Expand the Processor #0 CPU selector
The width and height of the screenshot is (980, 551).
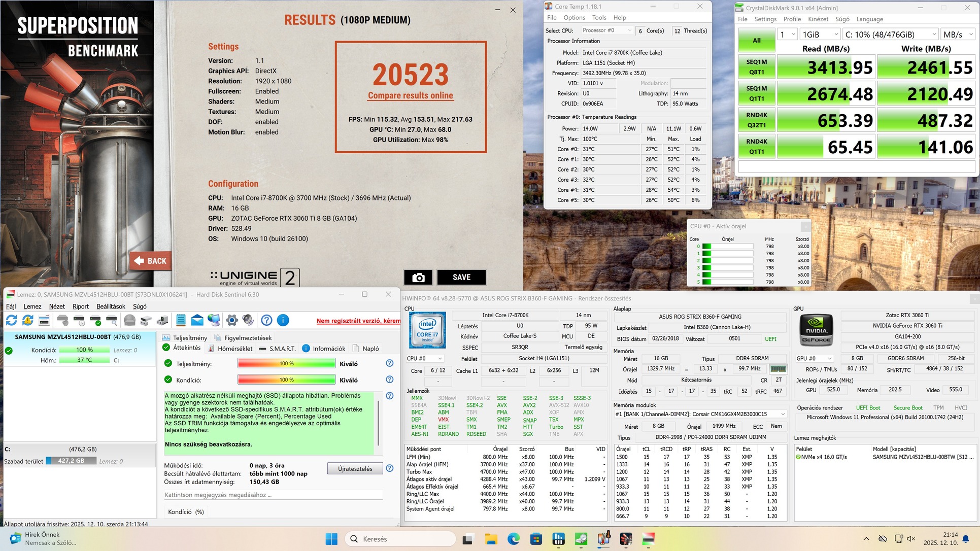(x=607, y=30)
